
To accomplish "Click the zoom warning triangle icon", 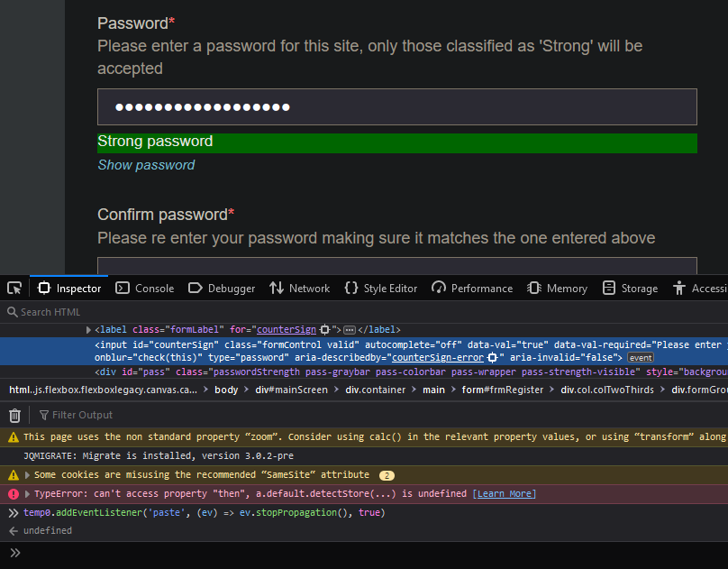I will pos(14,437).
